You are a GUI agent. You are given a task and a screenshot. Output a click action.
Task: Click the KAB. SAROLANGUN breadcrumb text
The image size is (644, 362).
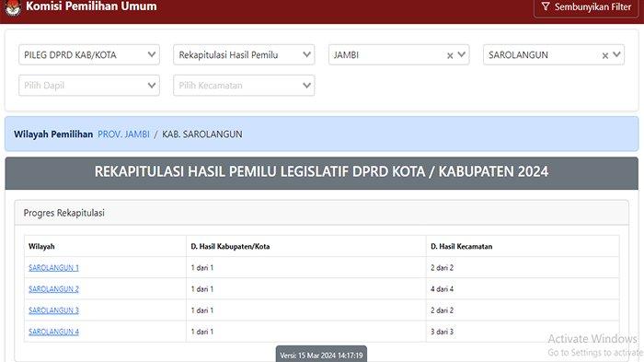[x=202, y=134]
